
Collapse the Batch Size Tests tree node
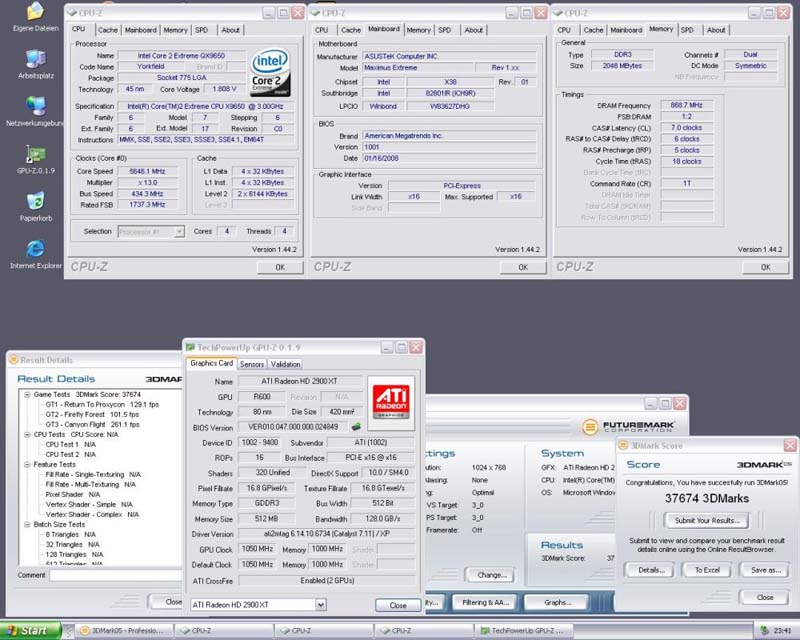pyautogui.click(x=27, y=524)
